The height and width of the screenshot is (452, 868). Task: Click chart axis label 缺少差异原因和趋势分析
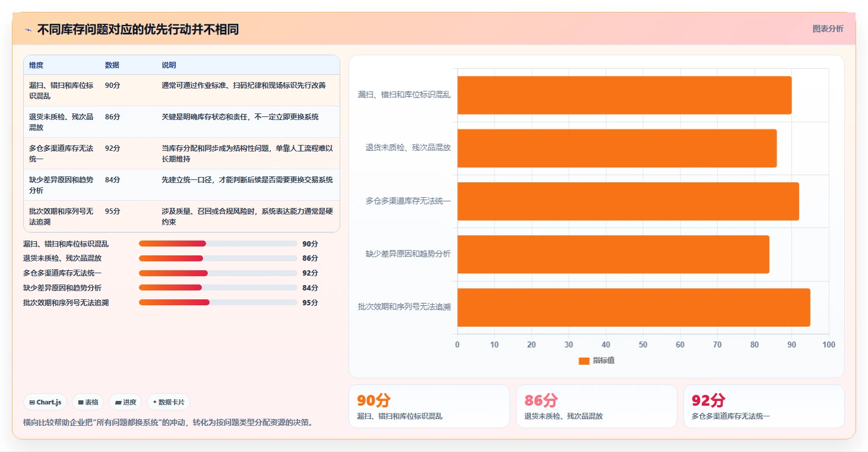(x=408, y=254)
